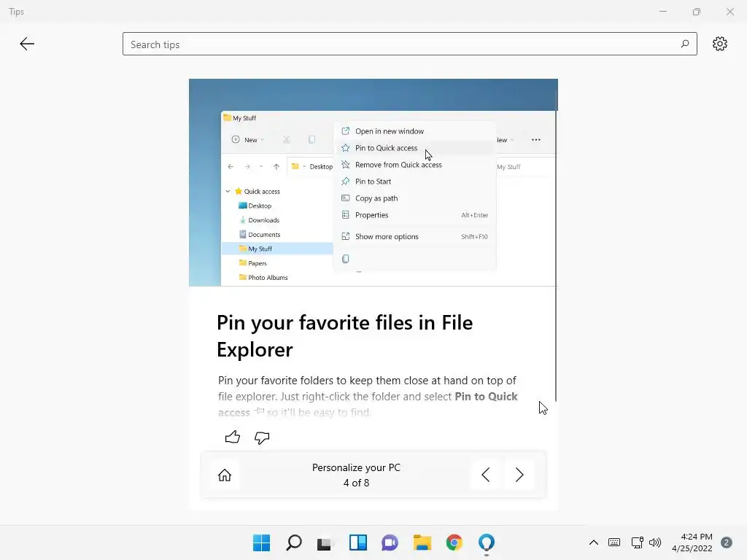This screenshot has height=560, width=747.
Task: Go back with the left arrow
Action: coord(27,44)
